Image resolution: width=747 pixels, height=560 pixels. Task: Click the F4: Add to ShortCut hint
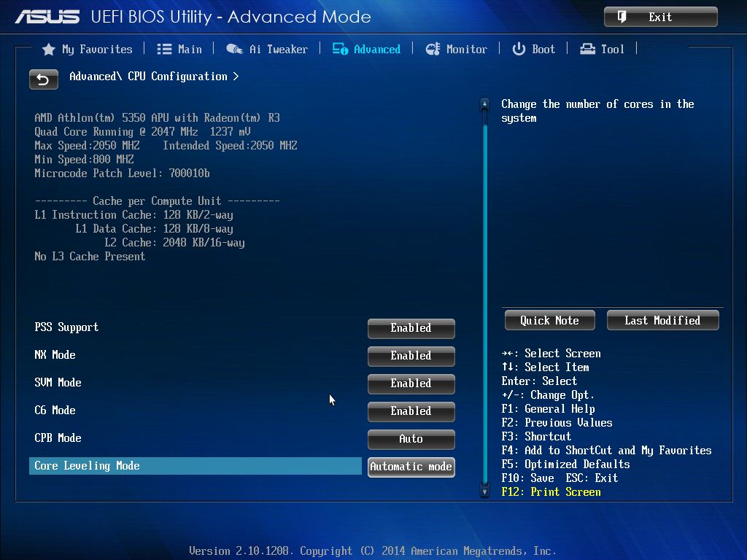(x=606, y=451)
